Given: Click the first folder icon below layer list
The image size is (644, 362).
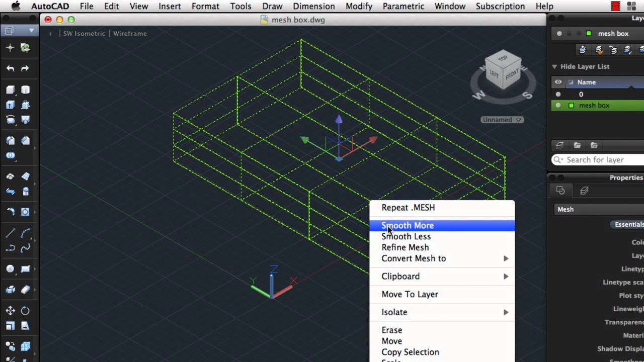Looking at the screenshot, I should [x=577, y=145].
